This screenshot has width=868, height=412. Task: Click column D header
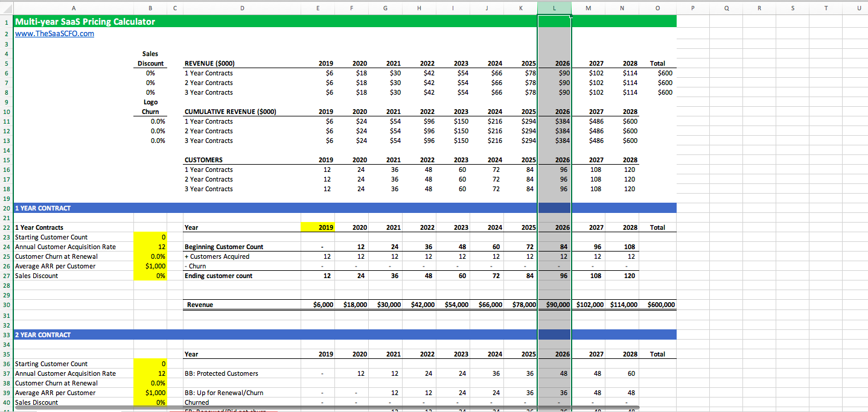click(x=242, y=8)
